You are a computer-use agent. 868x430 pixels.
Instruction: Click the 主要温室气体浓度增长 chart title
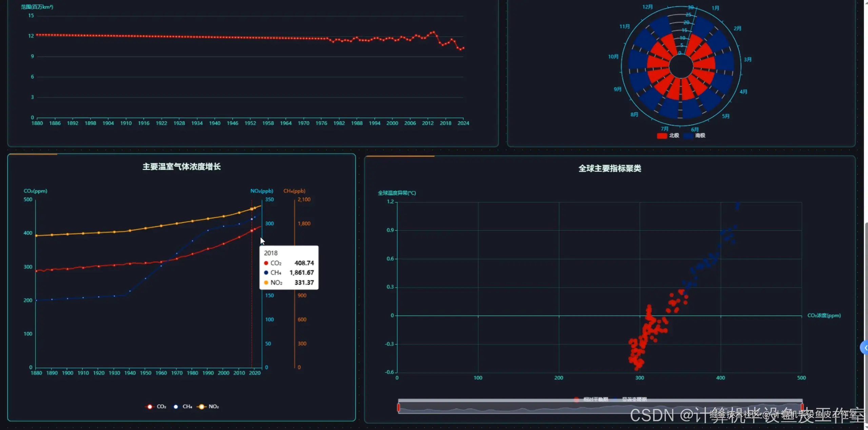[181, 167]
